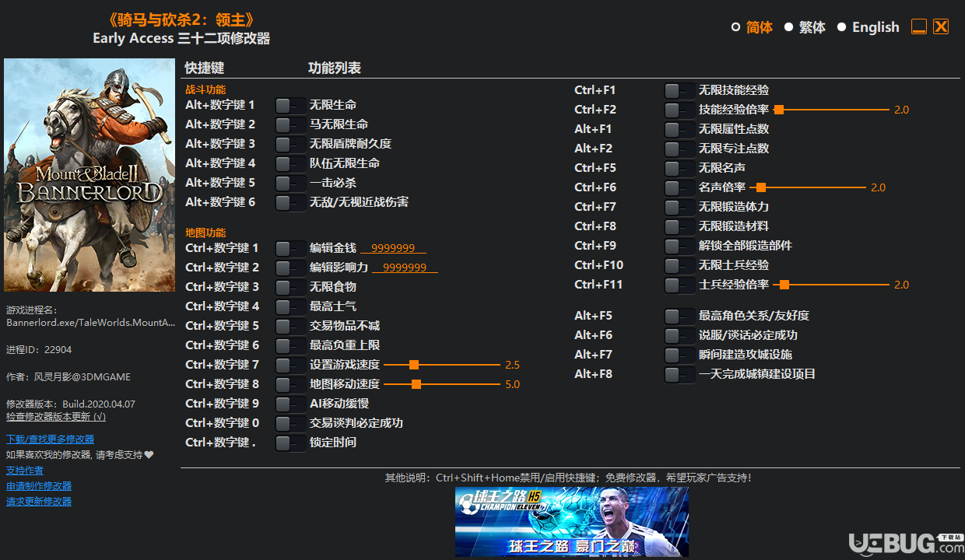This screenshot has width=965, height=560.
Task: Click 功能列表 column header
Action: point(335,68)
